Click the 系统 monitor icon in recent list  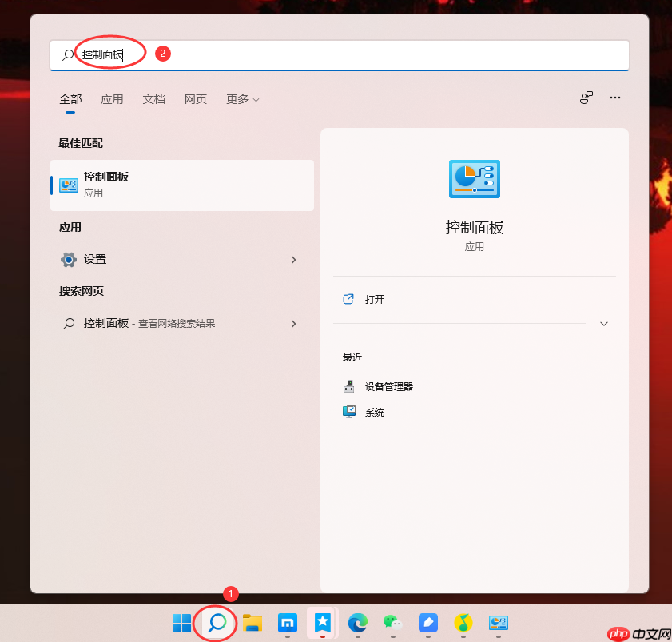(x=349, y=412)
